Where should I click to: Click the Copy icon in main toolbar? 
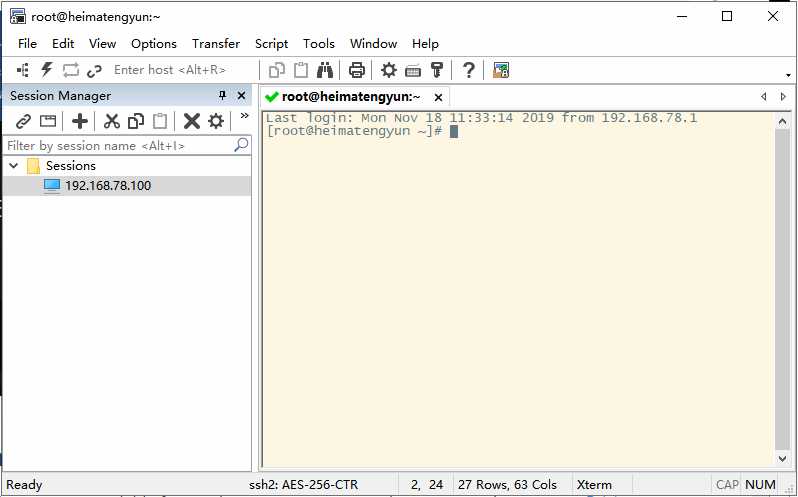click(276, 70)
